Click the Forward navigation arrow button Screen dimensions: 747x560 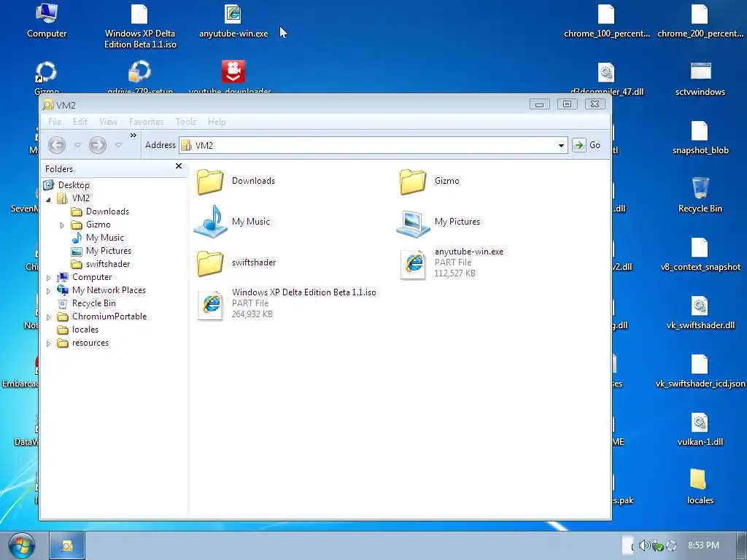click(x=98, y=145)
